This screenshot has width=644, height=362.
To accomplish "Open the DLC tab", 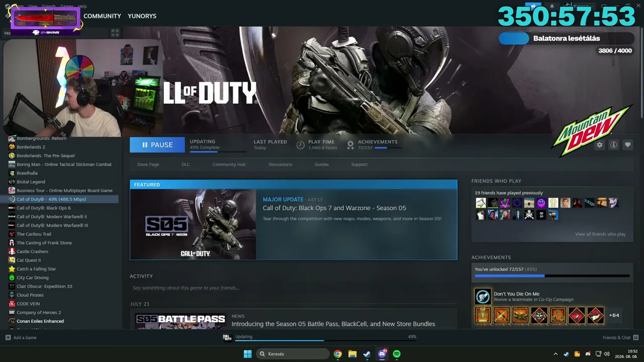I will pos(186,164).
